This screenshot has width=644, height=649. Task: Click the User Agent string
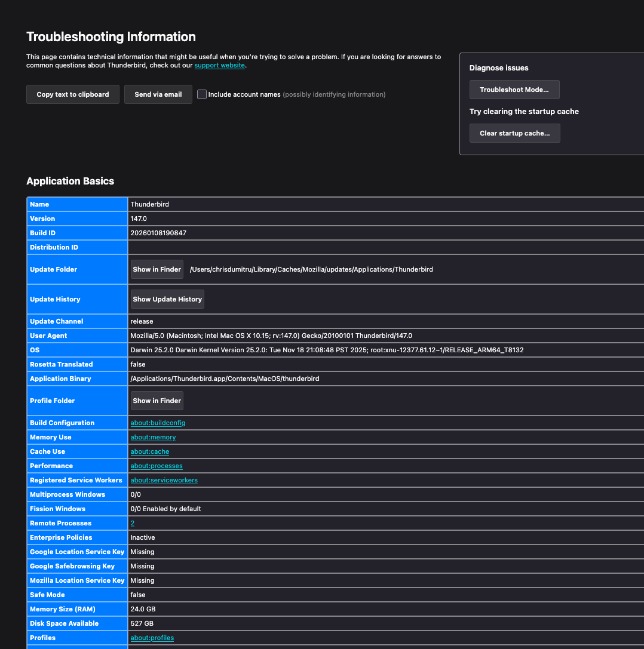(x=271, y=336)
